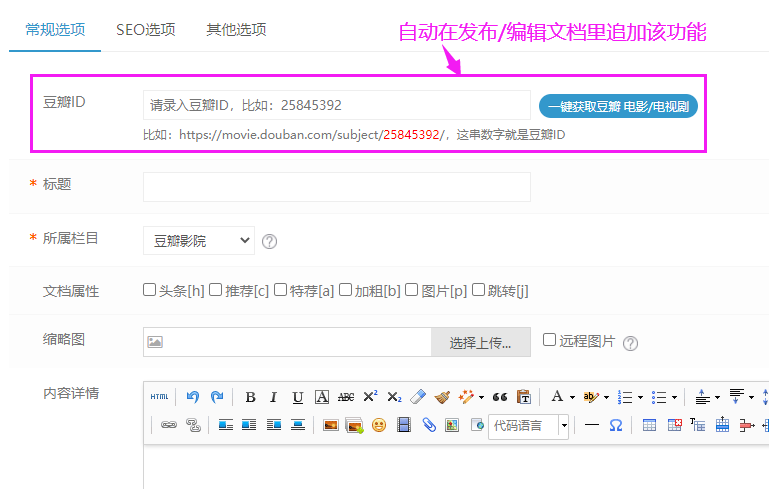Apply superscript formatting

370,396
